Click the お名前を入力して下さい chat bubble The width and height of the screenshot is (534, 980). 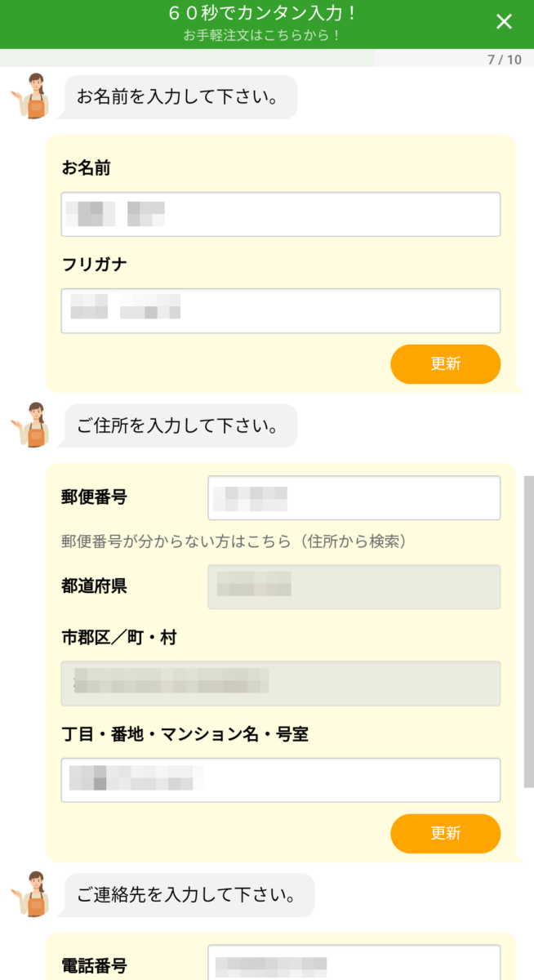click(180, 97)
